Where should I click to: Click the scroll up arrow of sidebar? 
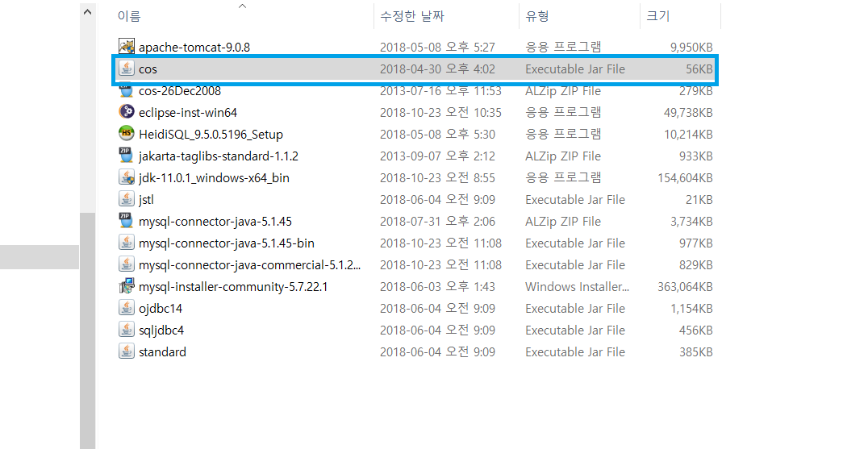pyautogui.click(x=87, y=11)
